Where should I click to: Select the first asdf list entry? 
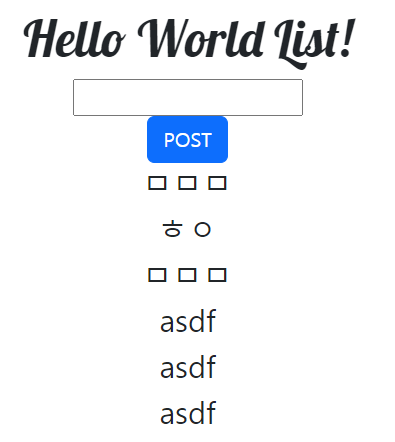tap(188, 321)
